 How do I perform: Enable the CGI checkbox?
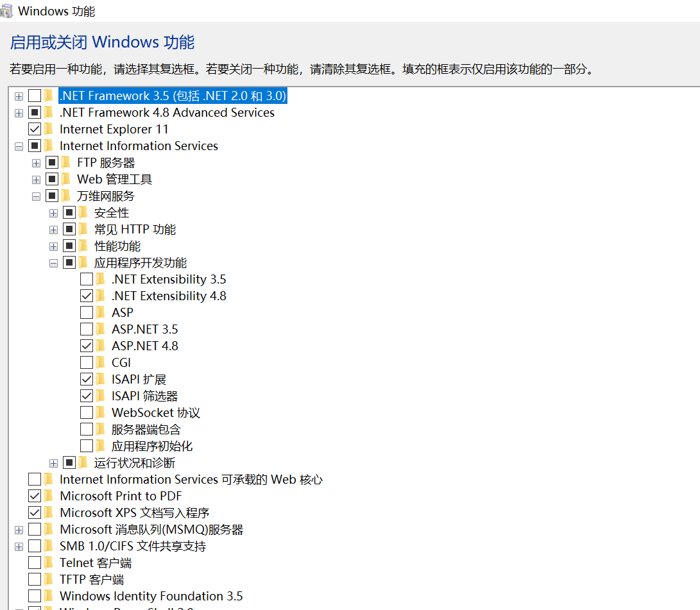pos(87,362)
